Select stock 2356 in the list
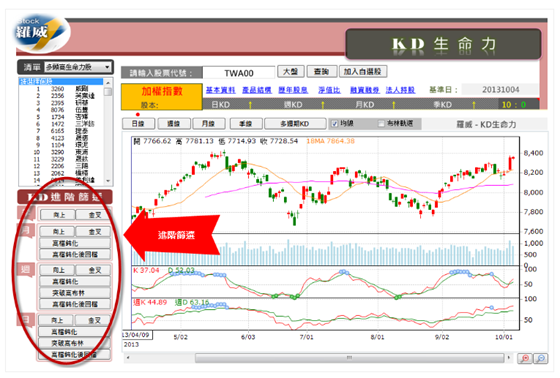 [x=61, y=96]
